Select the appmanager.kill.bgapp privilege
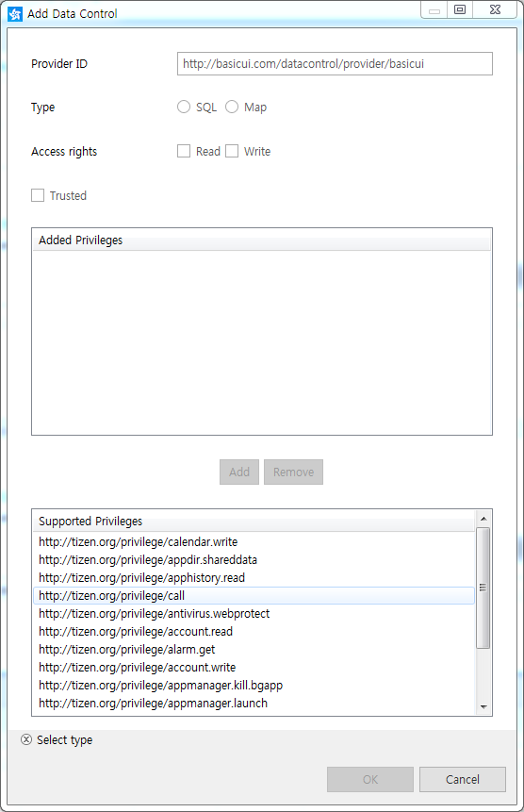Image resolution: width=524 pixels, height=812 pixels. [254, 685]
